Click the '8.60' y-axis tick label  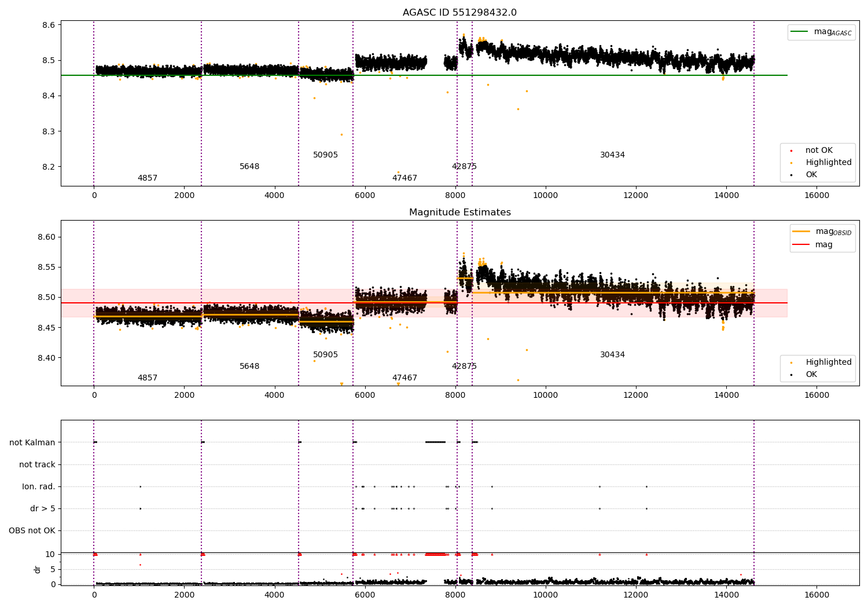(x=46, y=237)
